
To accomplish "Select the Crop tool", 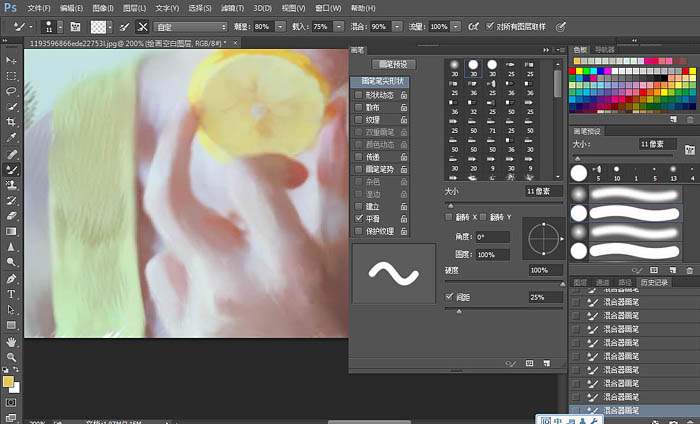I will tap(11, 122).
